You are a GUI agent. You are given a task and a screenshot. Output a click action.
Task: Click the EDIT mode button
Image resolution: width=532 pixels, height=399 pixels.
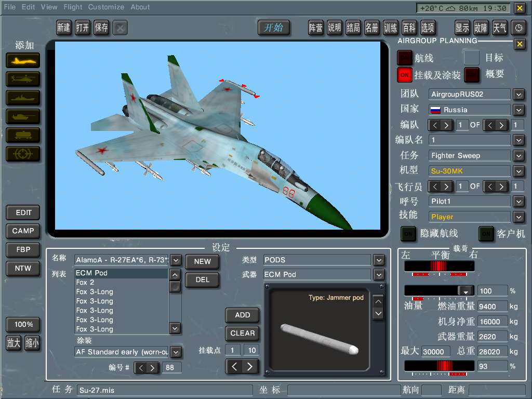(x=23, y=212)
